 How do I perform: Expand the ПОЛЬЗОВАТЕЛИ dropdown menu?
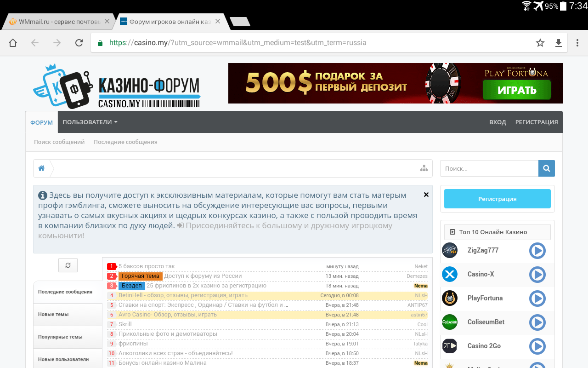90,122
